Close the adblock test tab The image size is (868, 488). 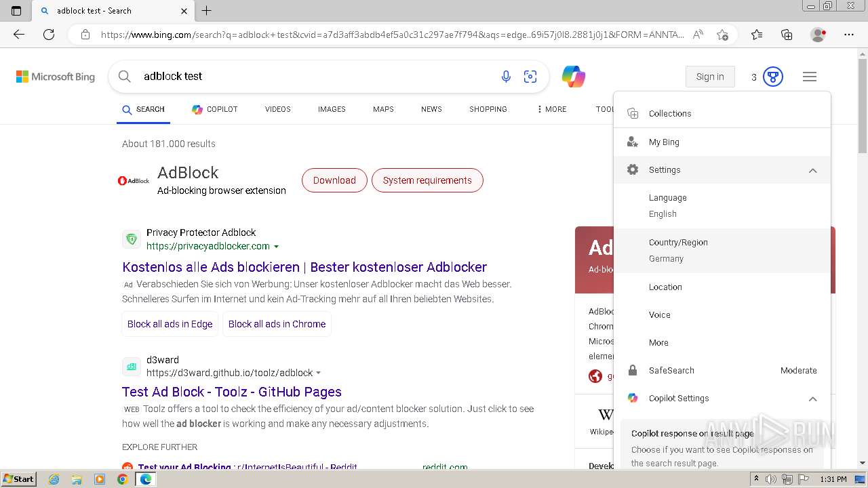point(184,11)
